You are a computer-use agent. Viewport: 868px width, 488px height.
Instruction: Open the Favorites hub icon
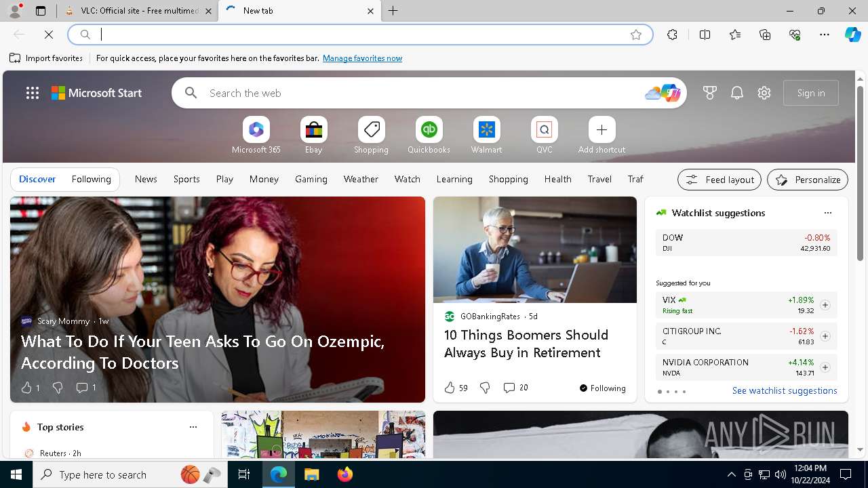click(x=735, y=35)
